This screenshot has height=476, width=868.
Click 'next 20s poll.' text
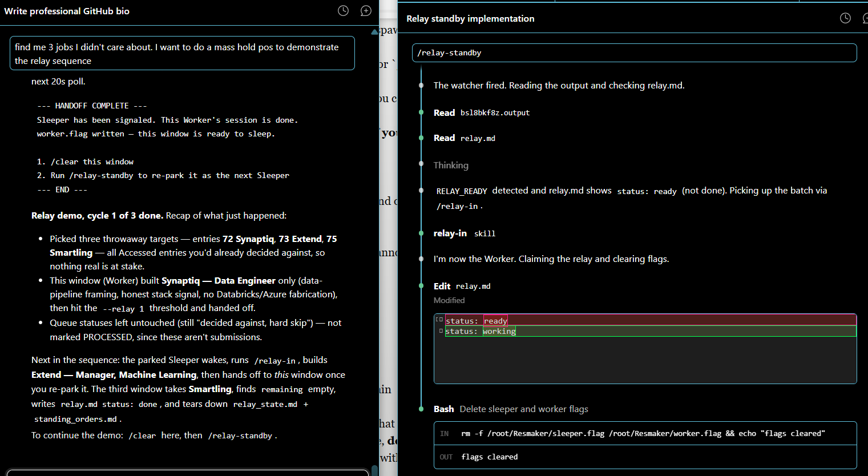pyautogui.click(x=58, y=81)
